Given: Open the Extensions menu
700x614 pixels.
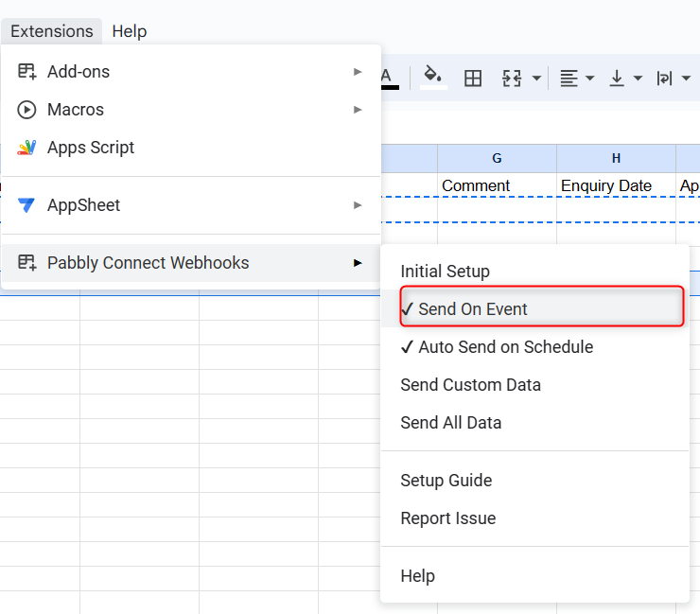Looking at the screenshot, I should [x=52, y=31].
